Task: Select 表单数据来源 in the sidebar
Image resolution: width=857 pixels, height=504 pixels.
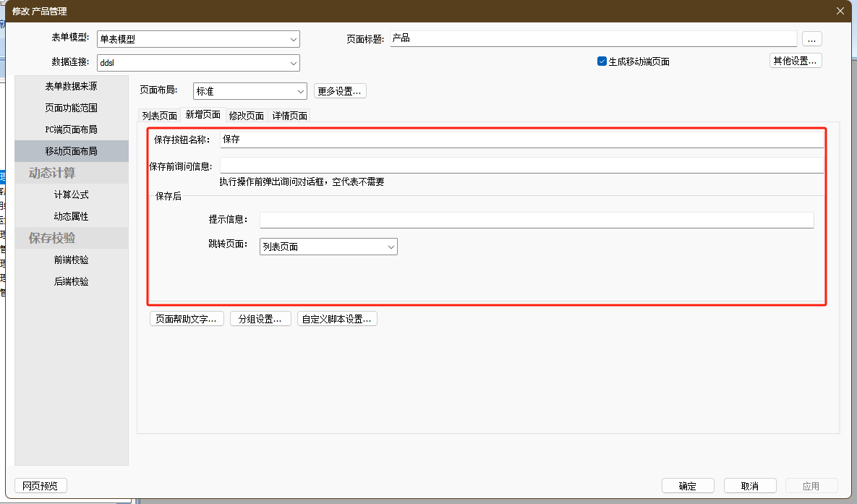Action: coord(71,86)
